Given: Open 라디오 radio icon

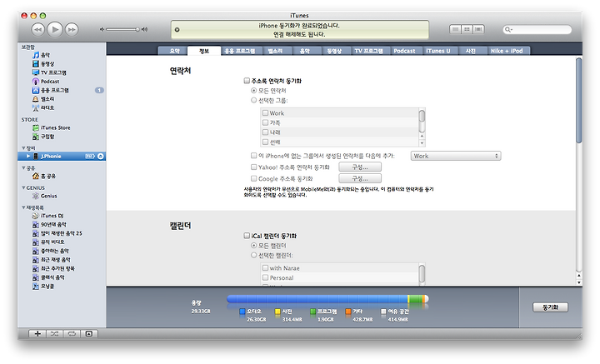Looking at the screenshot, I should [x=36, y=107].
